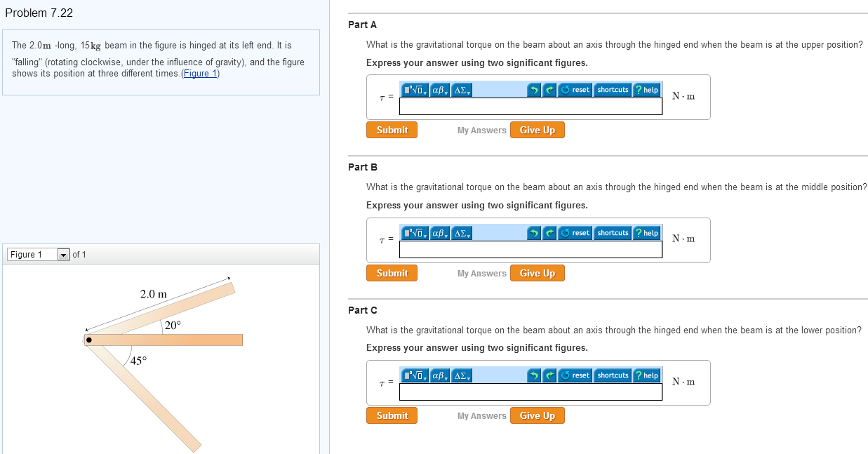Viewport: 868px width, 454px height.
Task: Open the Figure 1 link in problem text
Action: point(200,73)
